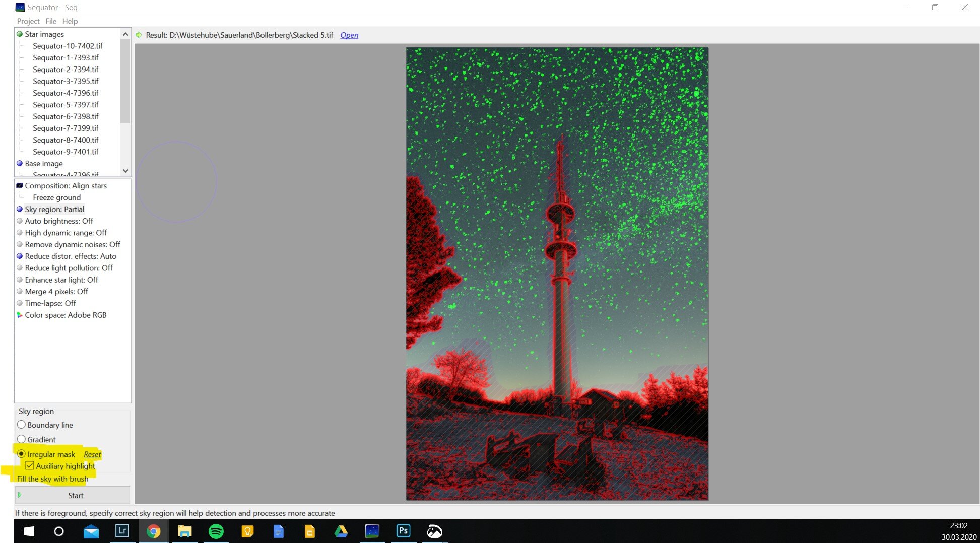Click the Composition Align stars icon
Viewport: 980px width, 543px height.
coord(20,185)
